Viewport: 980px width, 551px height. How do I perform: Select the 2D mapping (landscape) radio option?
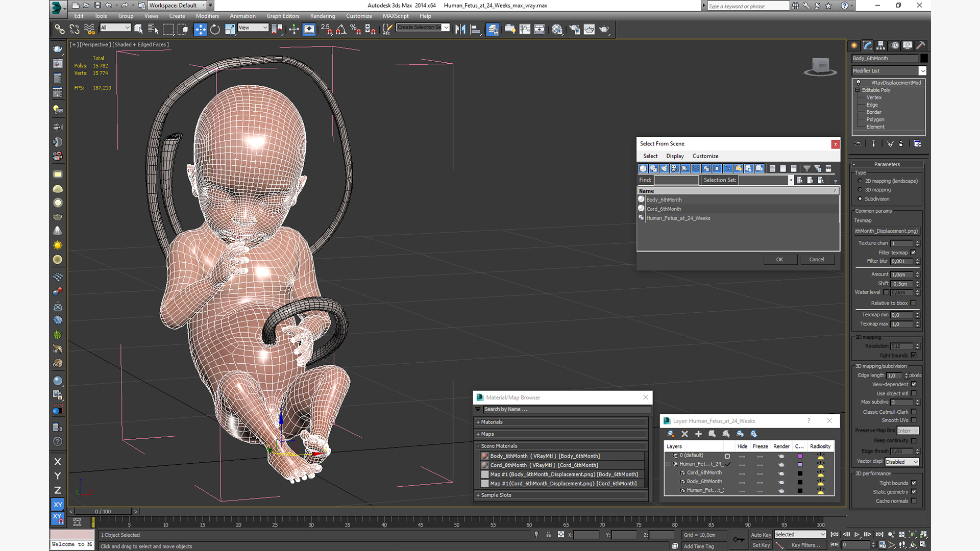pos(860,181)
